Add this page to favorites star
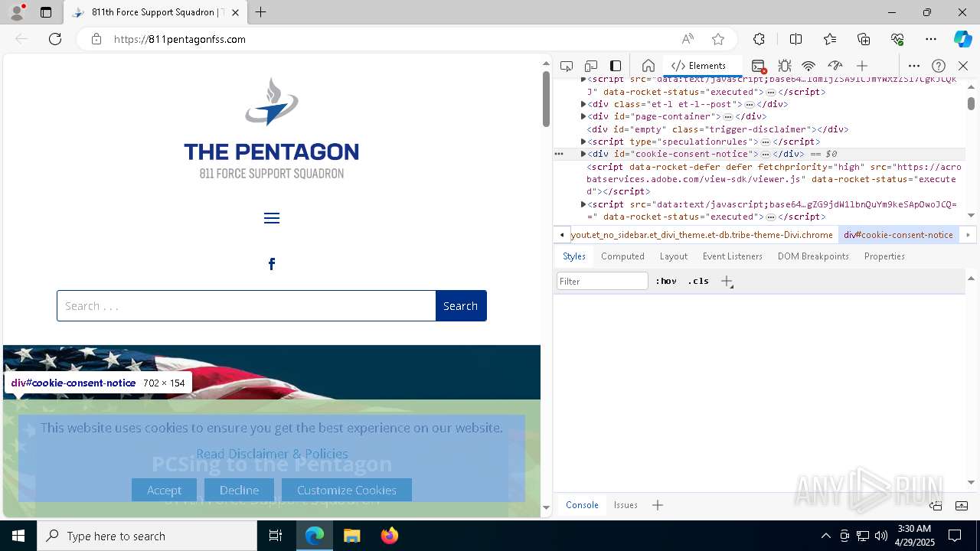 (718, 39)
